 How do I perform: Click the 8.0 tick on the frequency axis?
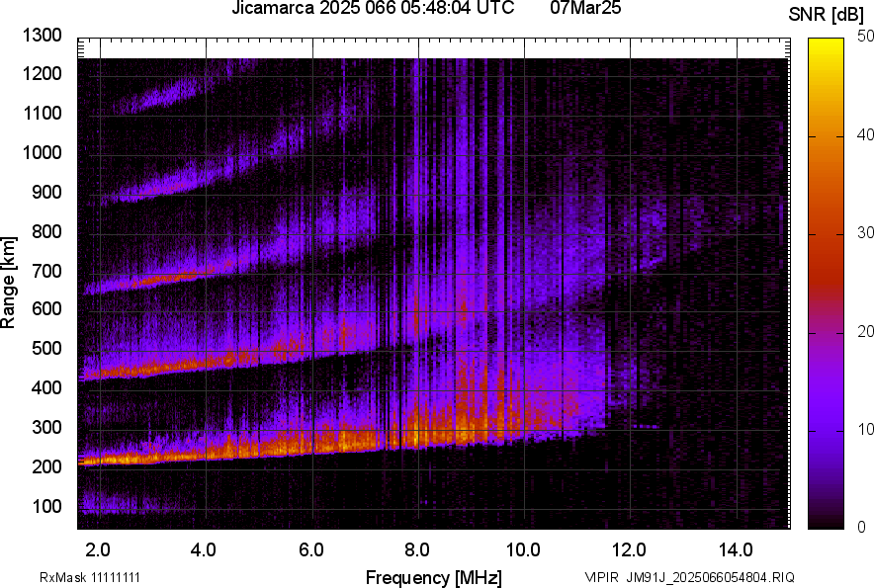tap(417, 548)
